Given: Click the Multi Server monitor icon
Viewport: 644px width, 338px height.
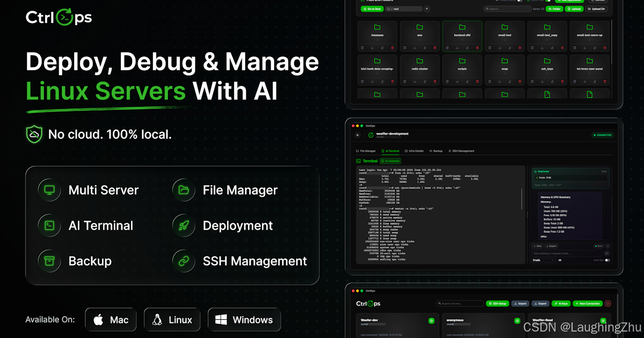Looking at the screenshot, I should click(49, 190).
